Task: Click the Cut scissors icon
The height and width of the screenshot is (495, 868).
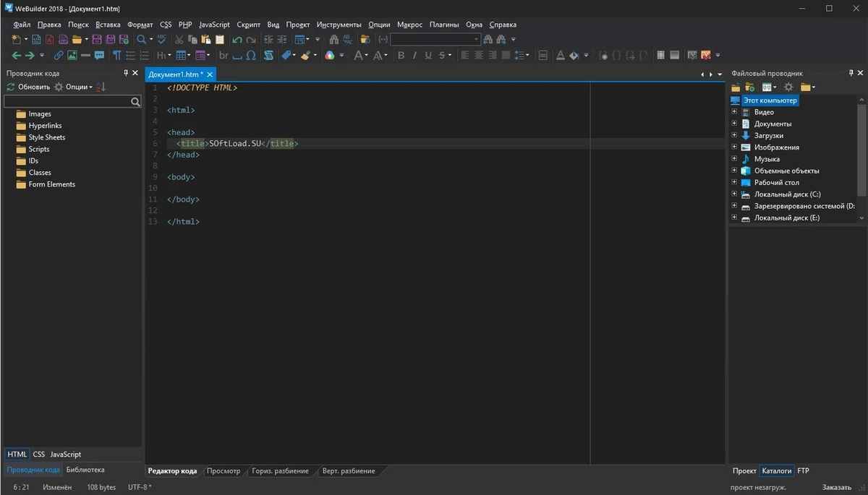Action: [x=178, y=39]
